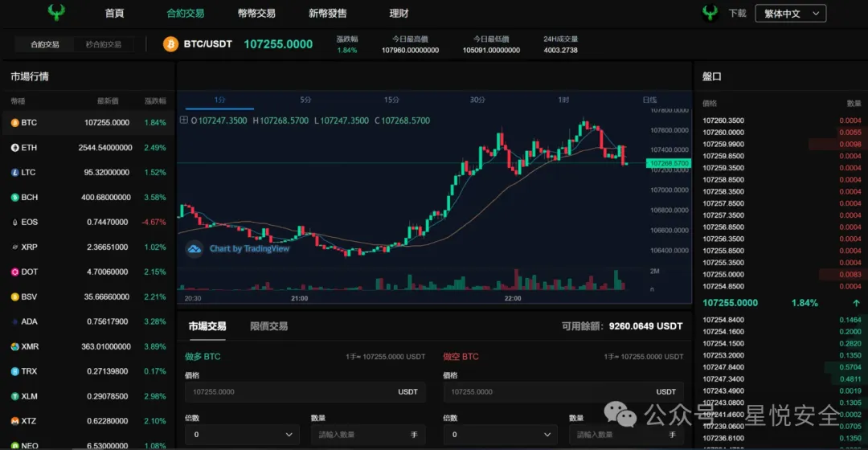This screenshot has width=868, height=450.
Task: Click the DOT coin icon in market list
Action: [15, 272]
